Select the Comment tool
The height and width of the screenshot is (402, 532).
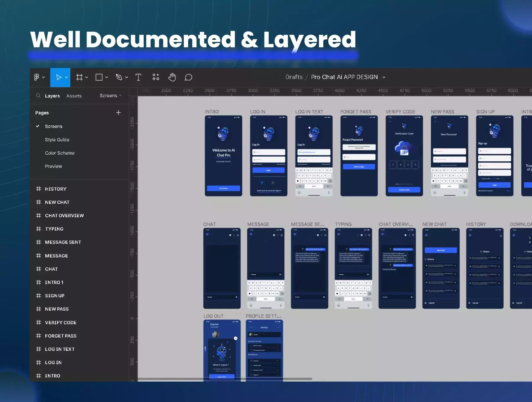[x=188, y=77]
